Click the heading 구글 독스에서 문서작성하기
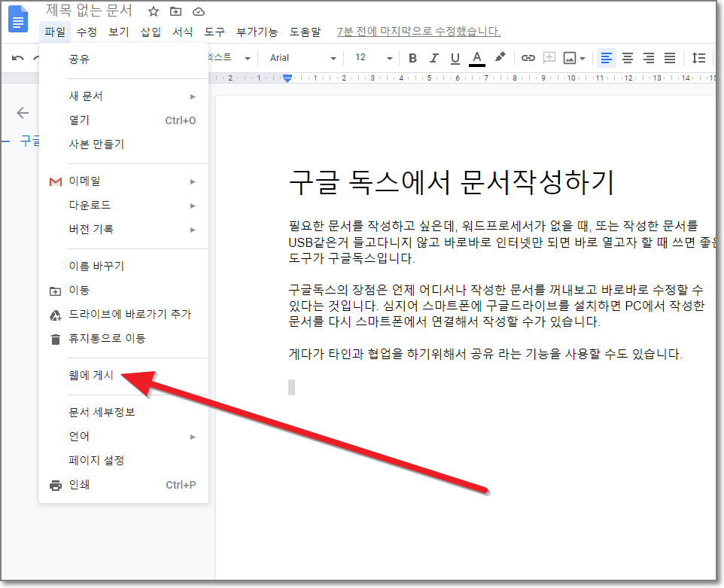Viewport: 724px width, 588px height. (x=451, y=182)
